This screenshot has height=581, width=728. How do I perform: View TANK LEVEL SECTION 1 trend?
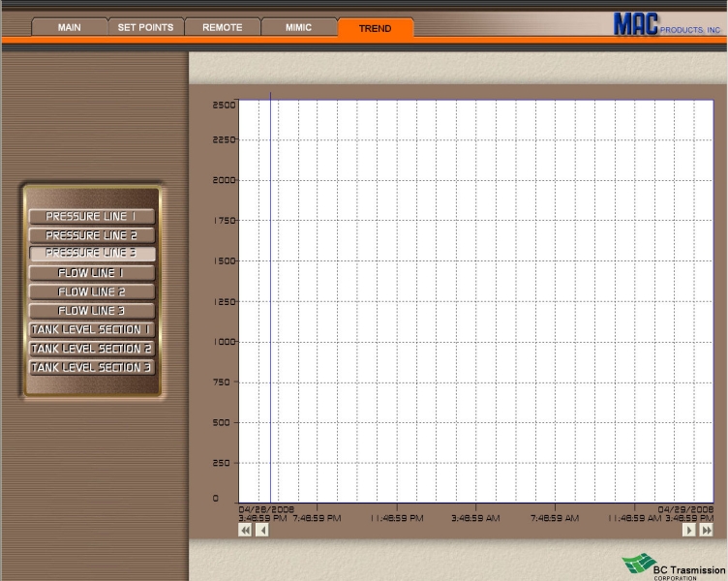coord(91,330)
